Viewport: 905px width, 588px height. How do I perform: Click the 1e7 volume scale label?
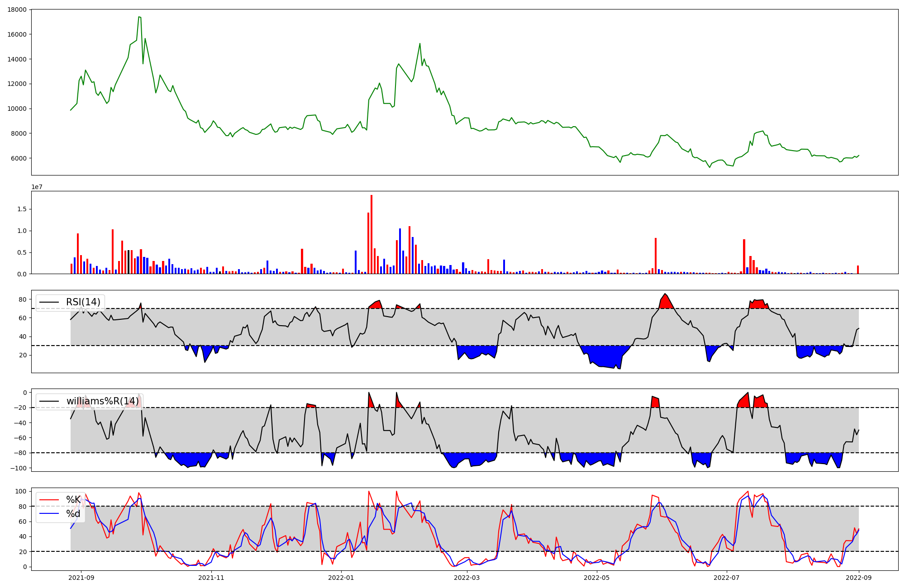[37, 187]
